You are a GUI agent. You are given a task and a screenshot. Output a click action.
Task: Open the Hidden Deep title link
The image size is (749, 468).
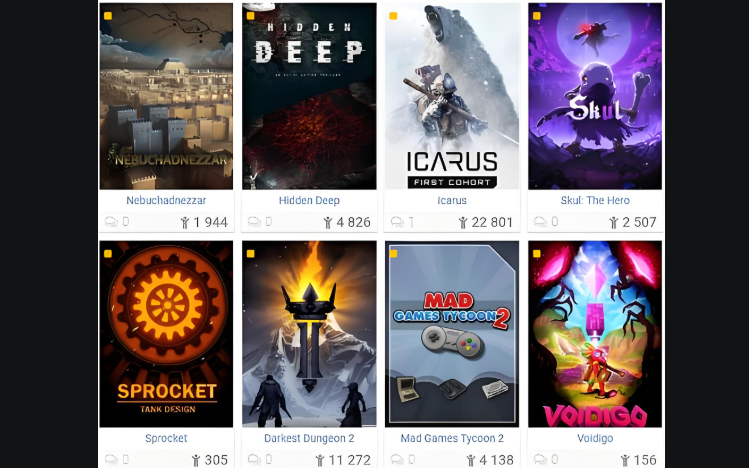click(x=309, y=201)
